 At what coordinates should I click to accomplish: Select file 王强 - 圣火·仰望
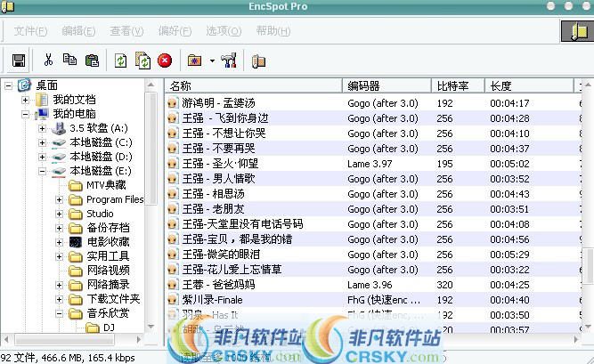coord(220,164)
